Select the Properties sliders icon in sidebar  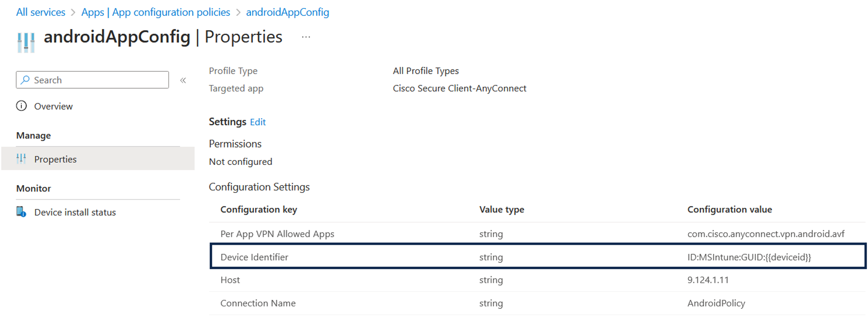click(x=21, y=158)
